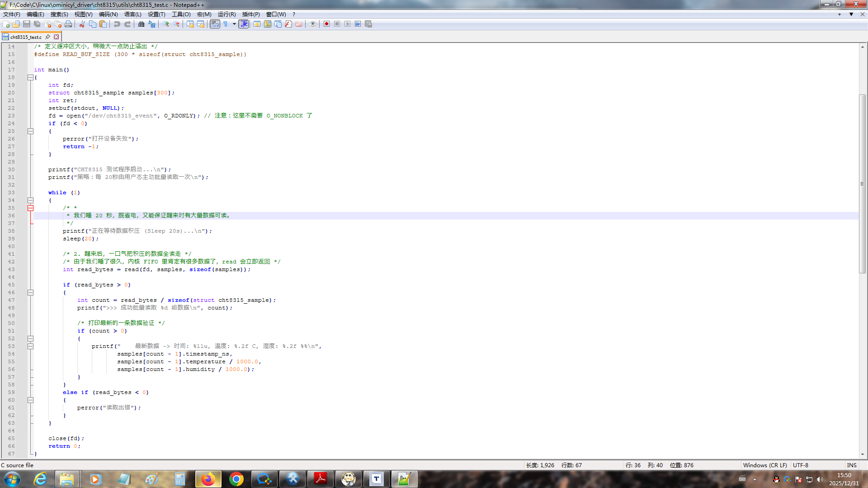Select the cht8315_test.c document tab
Screen dimensions: 868x488
coord(26,37)
